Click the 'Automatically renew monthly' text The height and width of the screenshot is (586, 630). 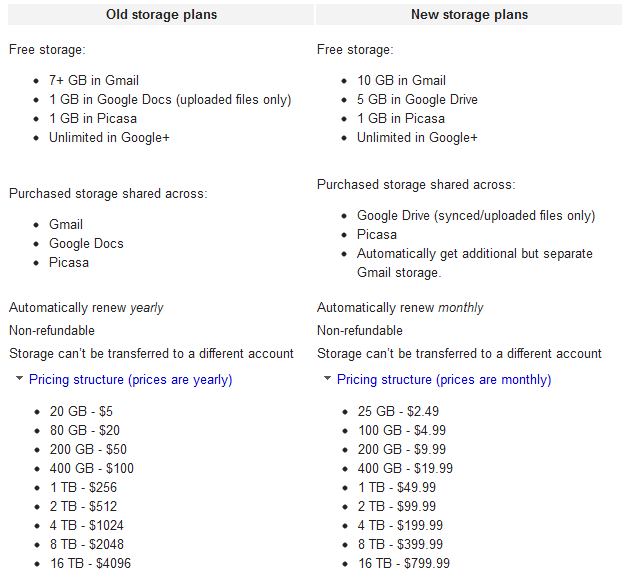[x=398, y=308]
